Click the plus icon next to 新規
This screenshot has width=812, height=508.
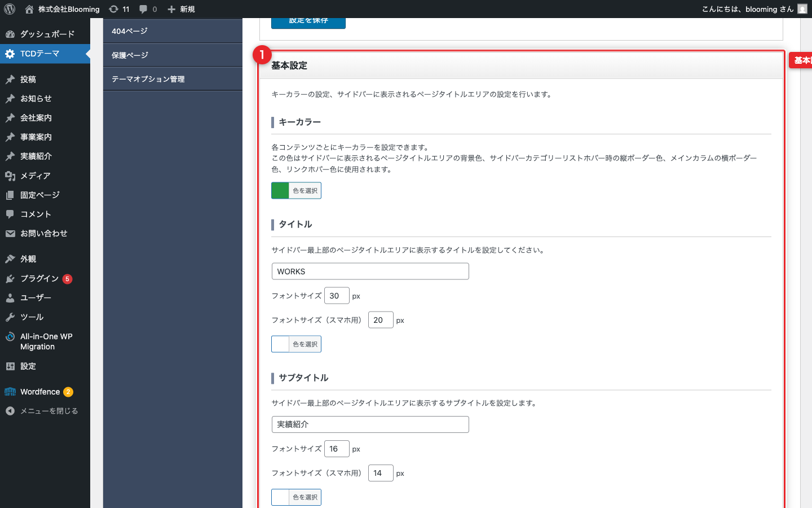[171, 9]
